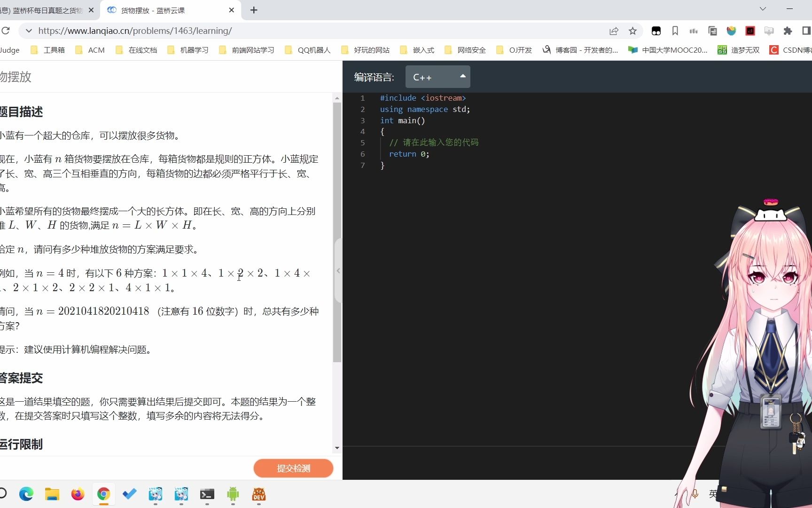Screen dimensions: 812x508
Task: Open the blue checkmark To Do app
Action: (130, 494)
